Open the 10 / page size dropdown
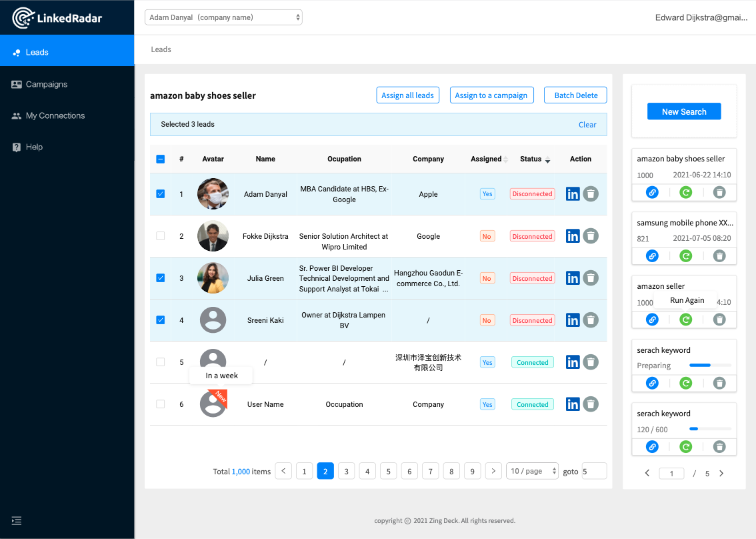 532,471
